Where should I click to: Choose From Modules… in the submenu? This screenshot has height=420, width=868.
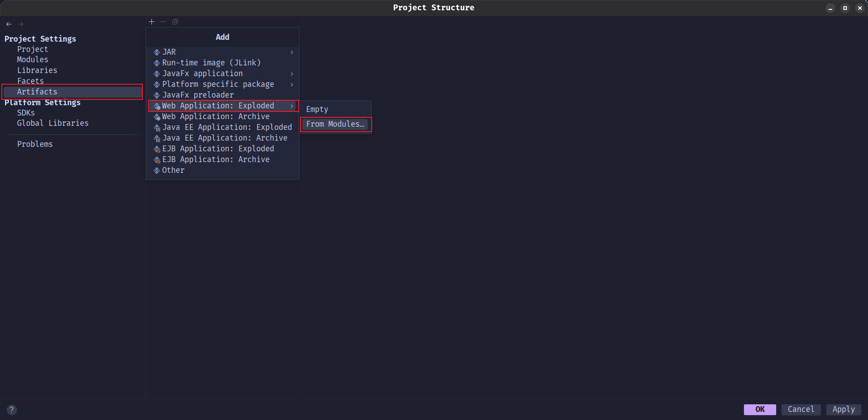[x=335, y=124]
